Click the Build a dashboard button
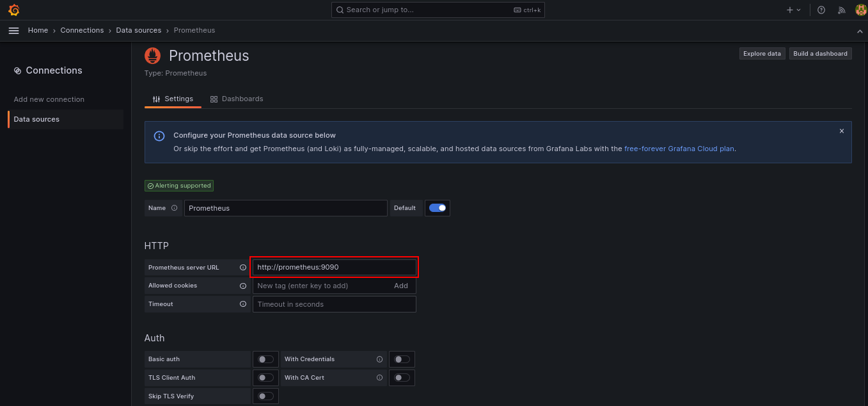Viewport: 868px width, 406px height. tap(820, 54)
